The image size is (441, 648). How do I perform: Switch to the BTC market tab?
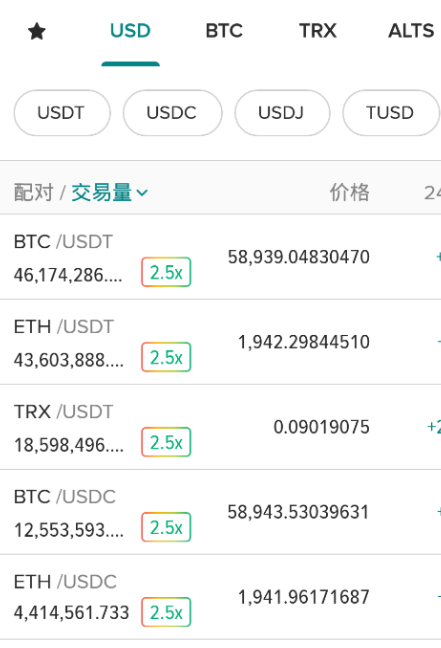224,31
